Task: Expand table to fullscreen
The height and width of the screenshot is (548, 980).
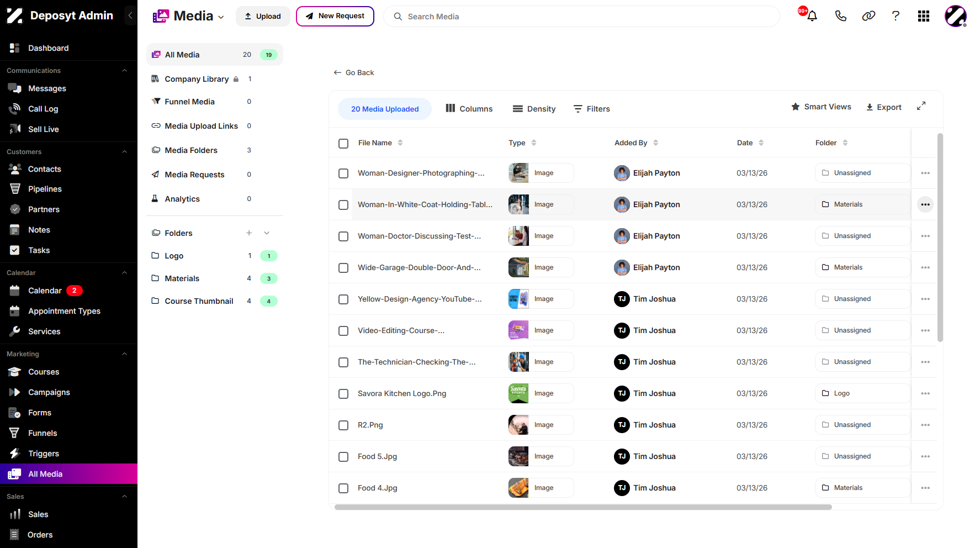Action: point(921,106)
